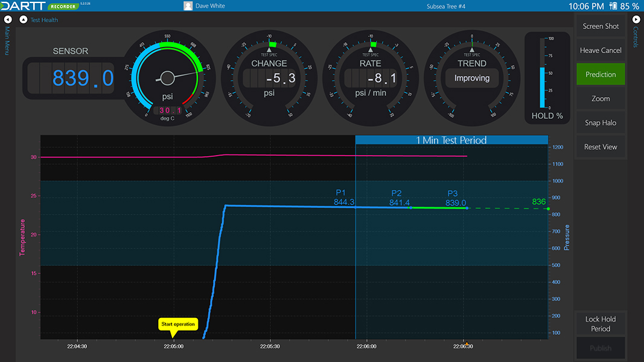Enable the Snap Halo option

[601, 122]
